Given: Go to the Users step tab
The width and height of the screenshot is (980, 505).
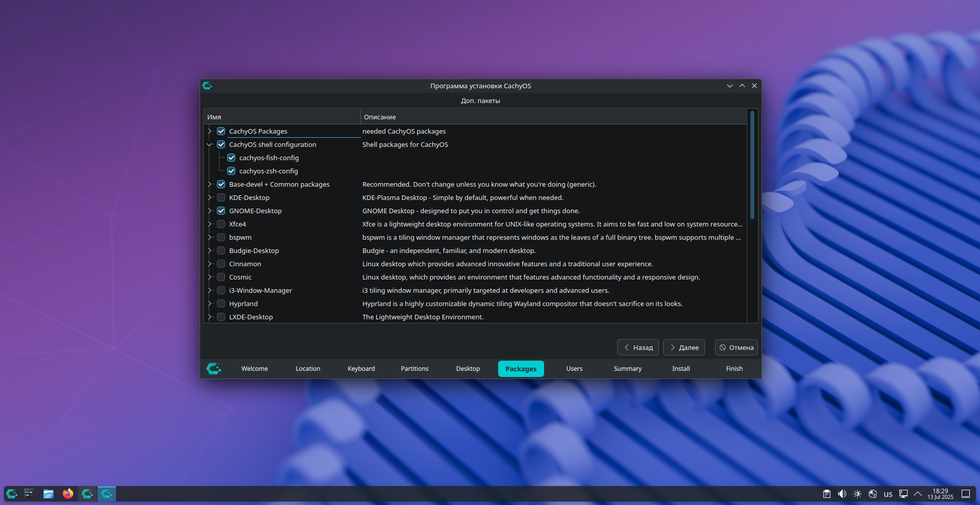Looking at the screenshot, I should (x=574, y=368).
